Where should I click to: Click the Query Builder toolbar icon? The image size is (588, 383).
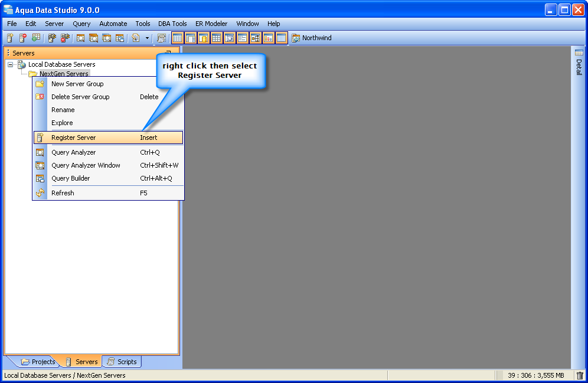click(120, 38)
